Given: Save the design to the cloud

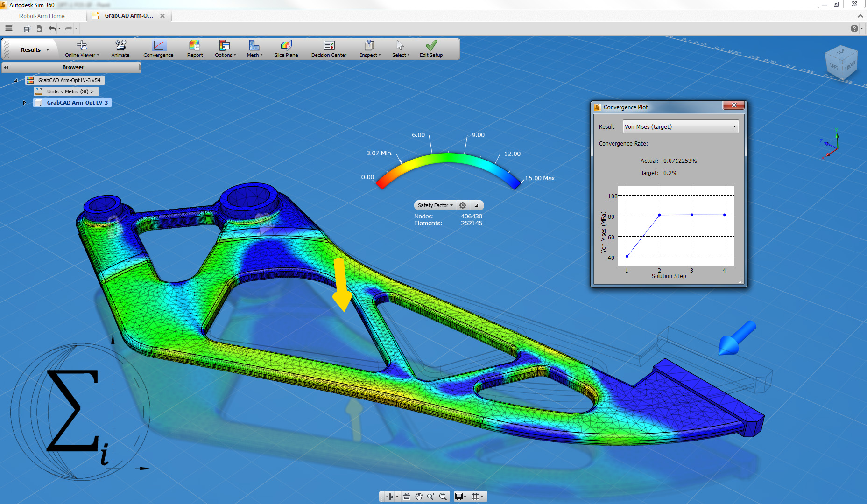Looking at the screenshot, I should [27, 29].
